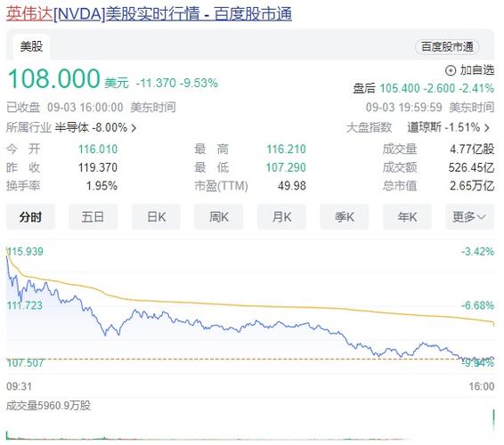Image resolution: width=504 pixels, height=445 pixels.
Task: Expand the 道琼斯 -1.51% index chevron
Action: pos(487,128)
